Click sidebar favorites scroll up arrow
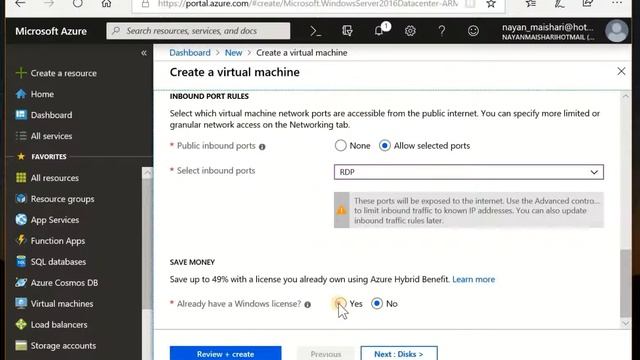Image resolution: width=640 pixels, height=360 pixels. pos(147,172)
